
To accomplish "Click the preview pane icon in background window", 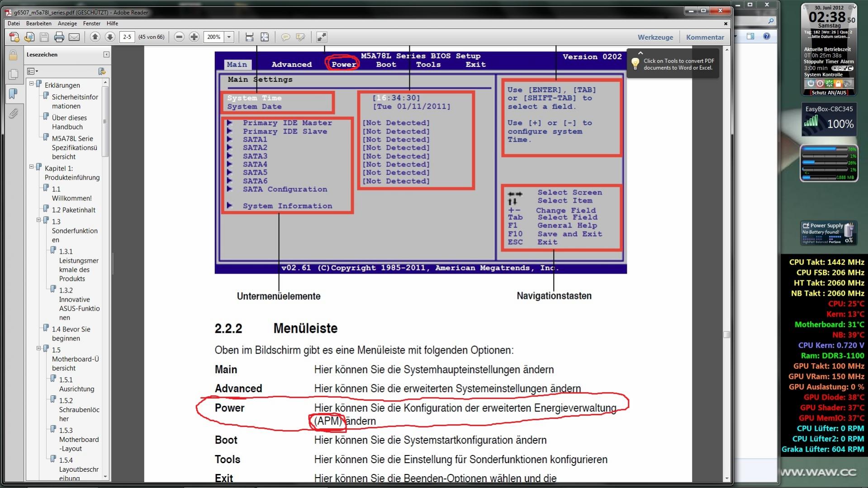I will pyautogui.click(x=751, y=36).
